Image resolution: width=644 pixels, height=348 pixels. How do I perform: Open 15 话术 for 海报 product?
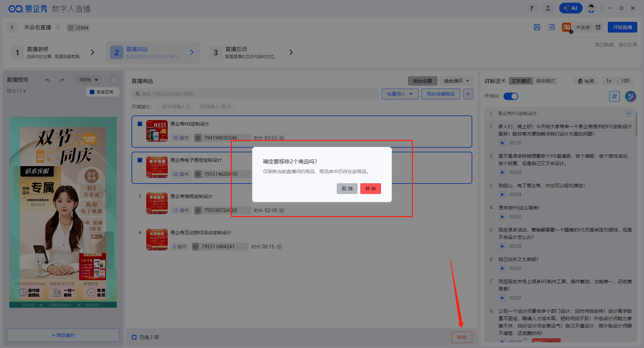[x=181, y=210]
